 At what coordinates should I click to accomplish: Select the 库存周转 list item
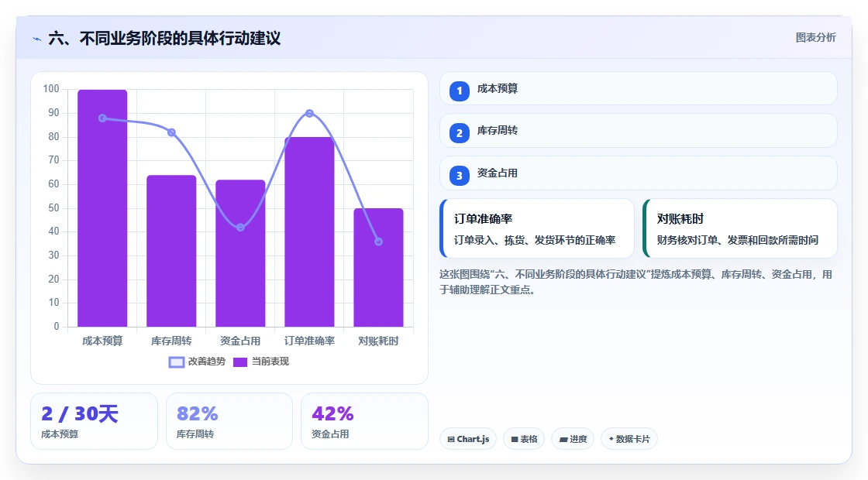[x=639, y=131]
